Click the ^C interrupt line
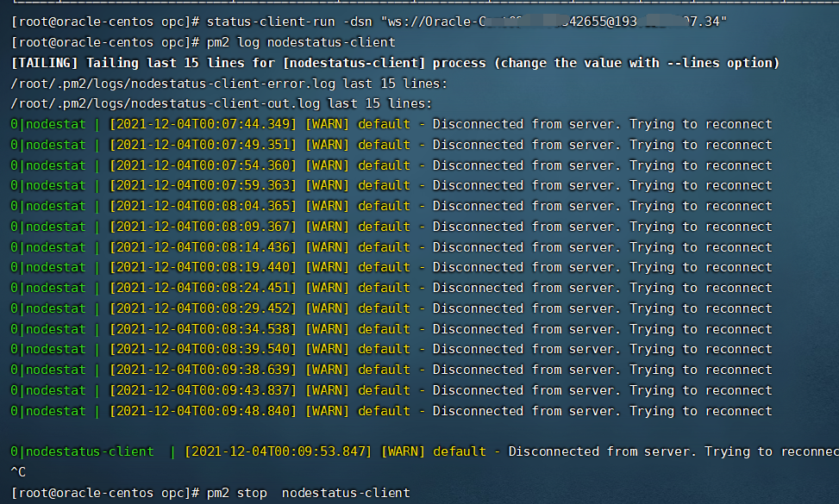The image size is (839, 504). click(x=18, y=472)
